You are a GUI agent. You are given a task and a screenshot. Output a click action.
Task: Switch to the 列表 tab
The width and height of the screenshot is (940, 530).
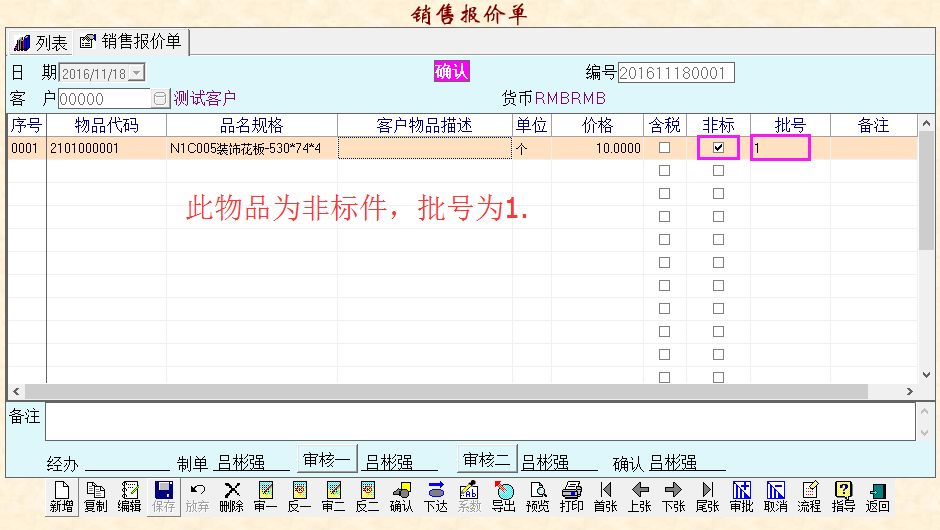[x=41, y=43]
